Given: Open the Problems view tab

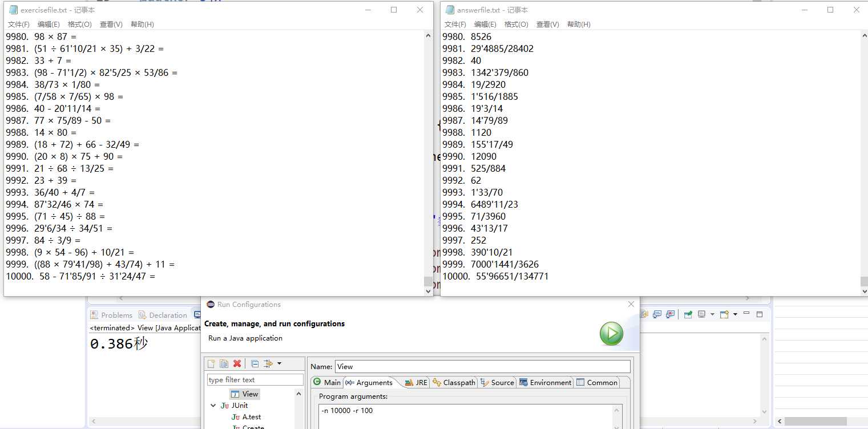Looking at the screenshot, I should coord(111,315).
